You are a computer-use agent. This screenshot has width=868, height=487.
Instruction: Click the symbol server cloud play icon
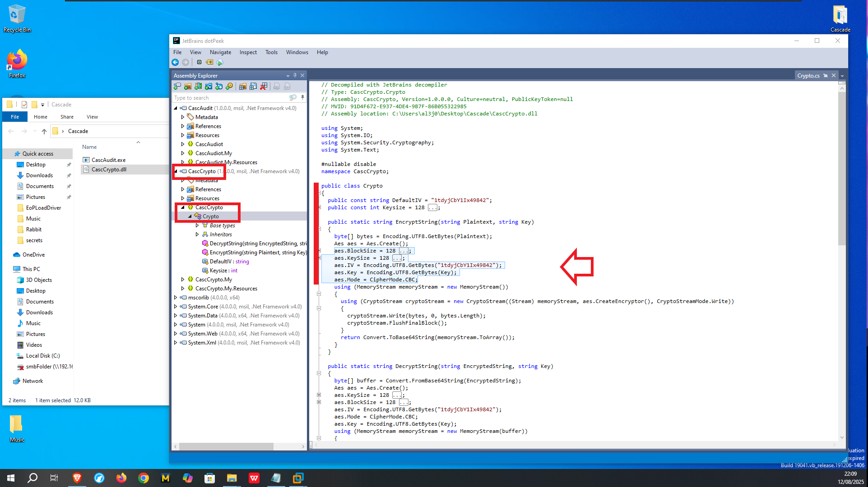[220, 62]
